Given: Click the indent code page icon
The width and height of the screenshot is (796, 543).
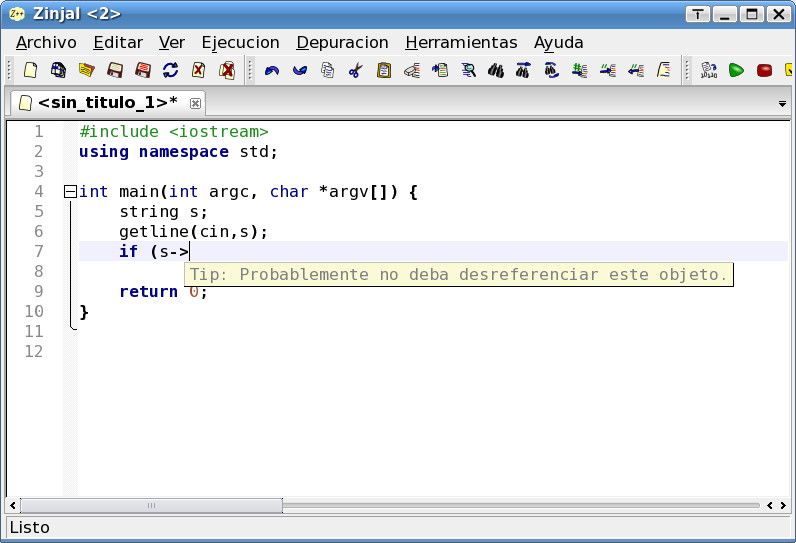Looking at the screenshot, I should click(664, 70).
